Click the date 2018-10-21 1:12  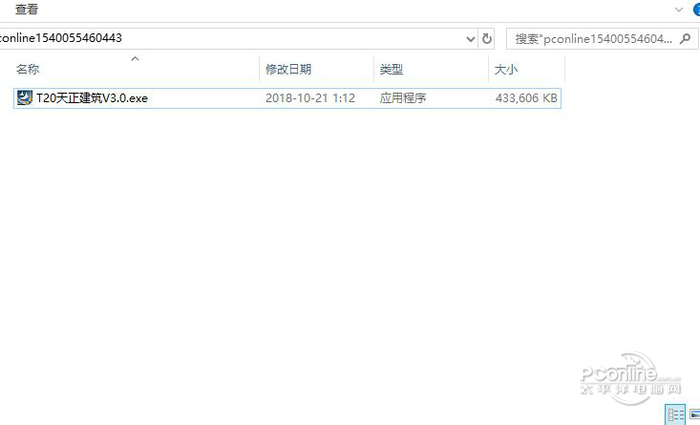[x=310, y=98]
